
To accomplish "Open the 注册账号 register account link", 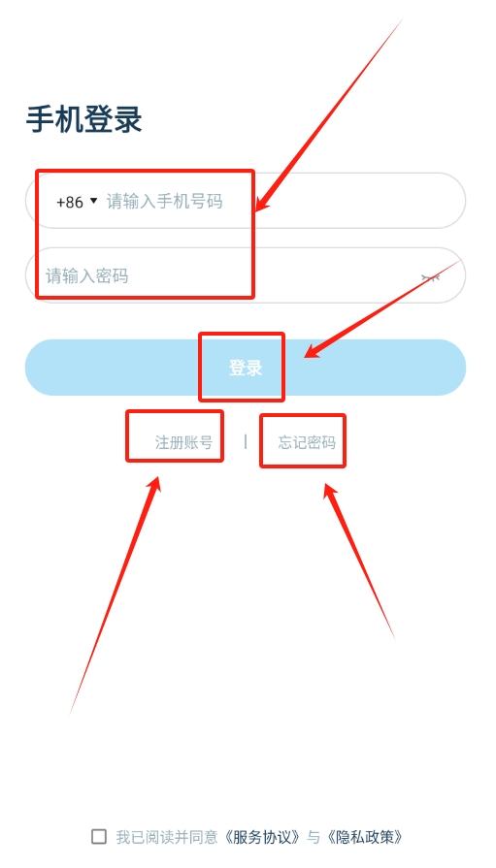I will 183,442.
